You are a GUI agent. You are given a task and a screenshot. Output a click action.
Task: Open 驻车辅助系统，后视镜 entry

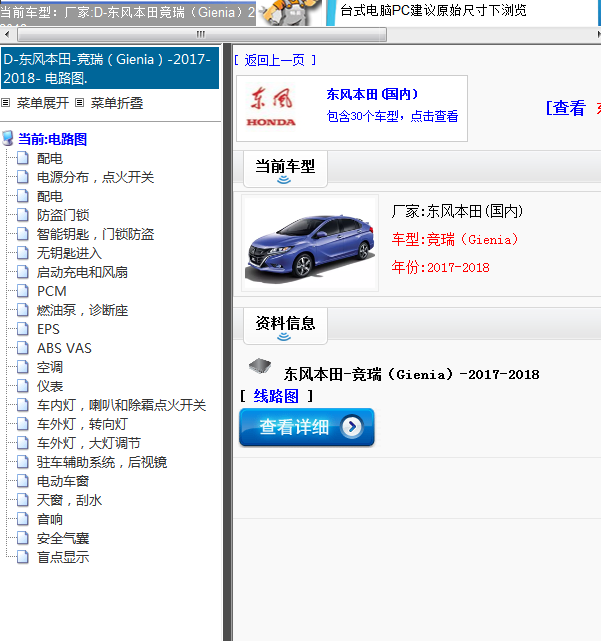(x=102, y=462)
